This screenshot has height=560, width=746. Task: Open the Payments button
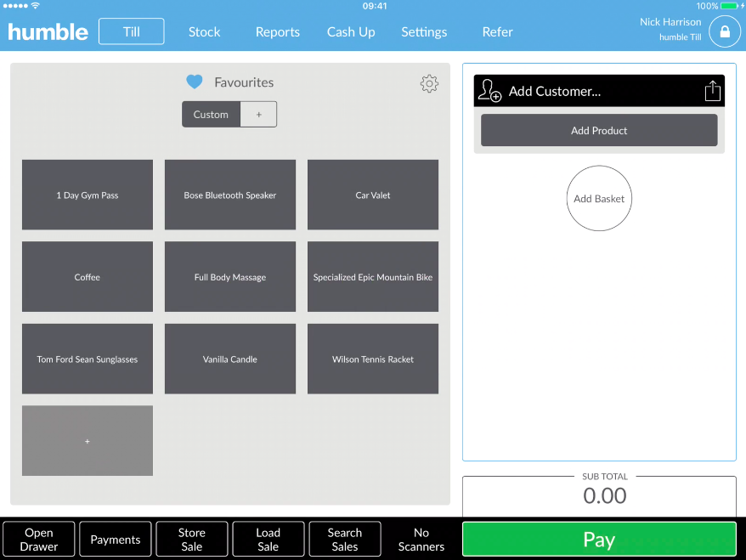[116, 539]
